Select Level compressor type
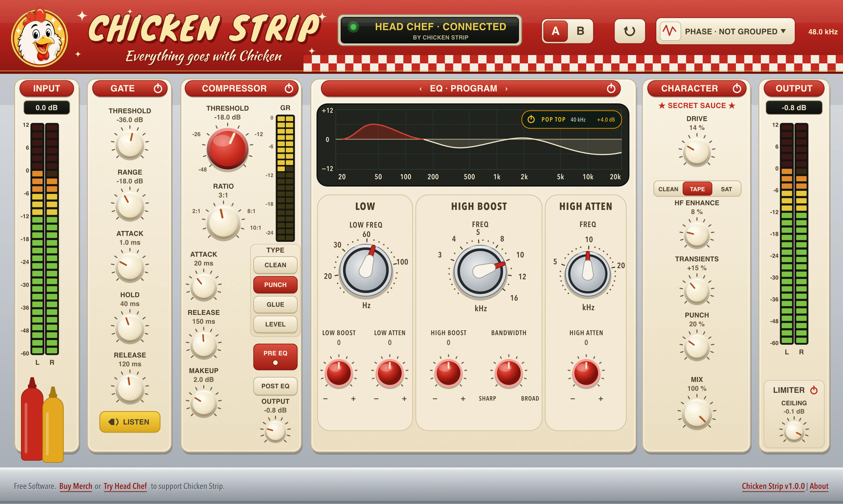 [275, 324]
